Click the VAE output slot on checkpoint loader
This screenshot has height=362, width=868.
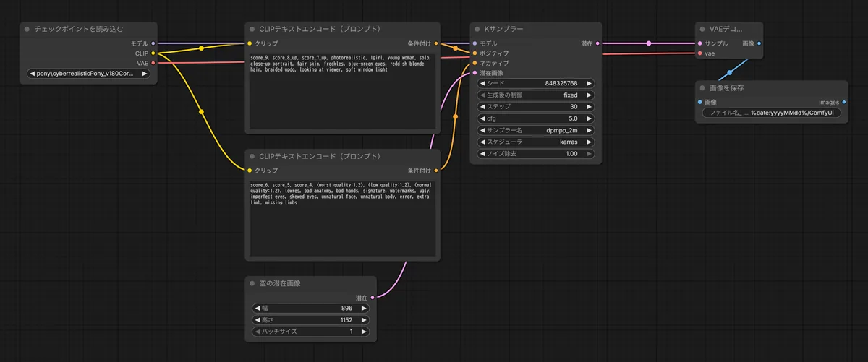coord(153,63)
